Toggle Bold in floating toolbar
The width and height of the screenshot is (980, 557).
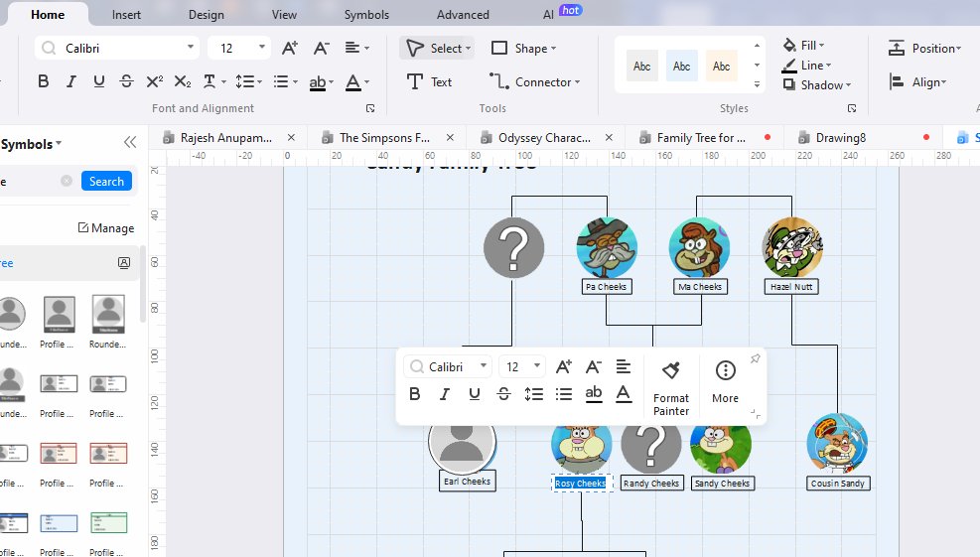[414, 394]
